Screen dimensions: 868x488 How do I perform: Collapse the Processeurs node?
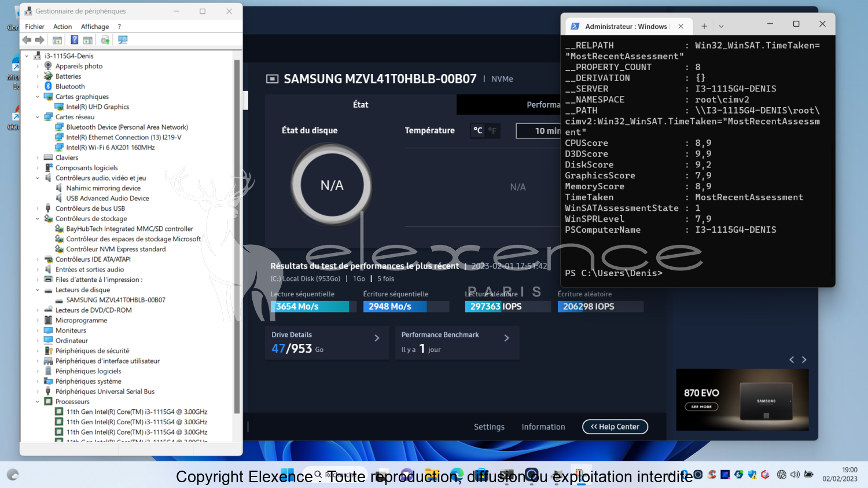(x=38, y=402)
